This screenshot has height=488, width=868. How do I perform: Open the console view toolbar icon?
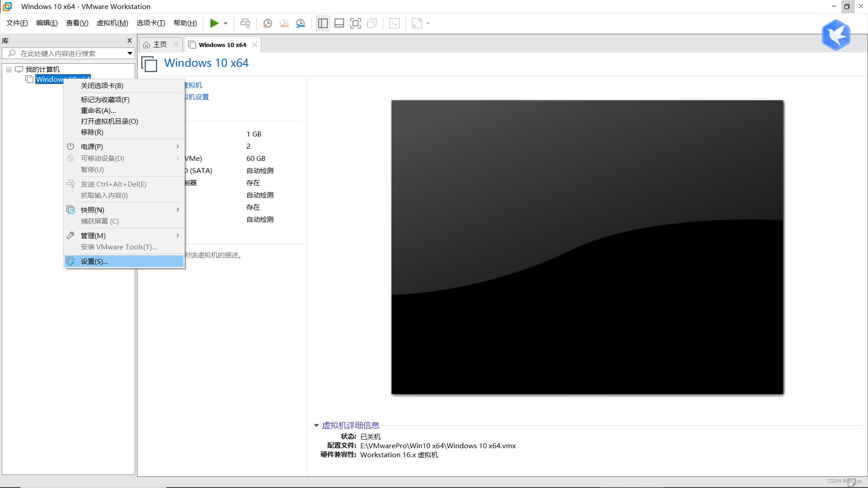[x=394, y=23]
